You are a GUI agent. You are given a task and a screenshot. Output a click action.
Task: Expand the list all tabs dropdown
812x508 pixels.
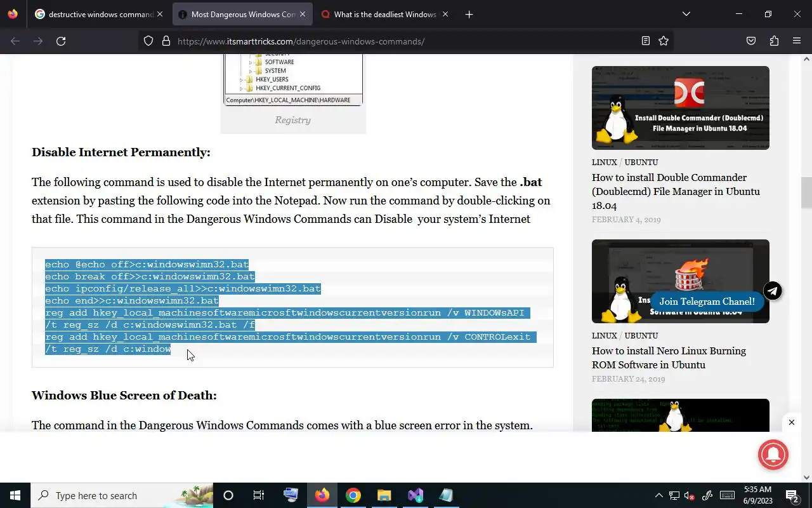686,14
